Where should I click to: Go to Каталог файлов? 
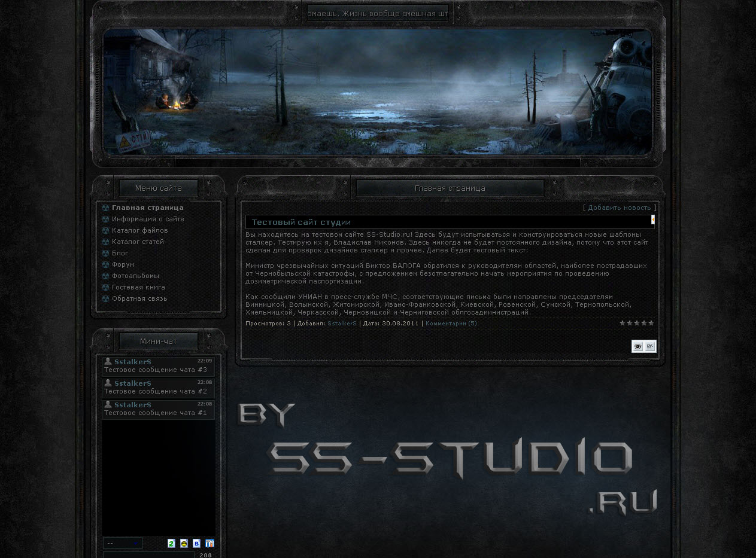pos(140,230)
